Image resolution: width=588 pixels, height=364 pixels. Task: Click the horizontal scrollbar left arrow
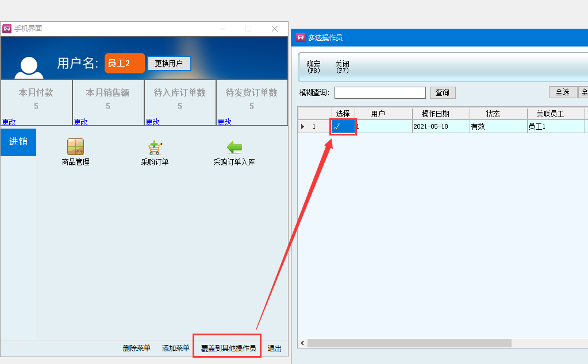click(302, 343)
